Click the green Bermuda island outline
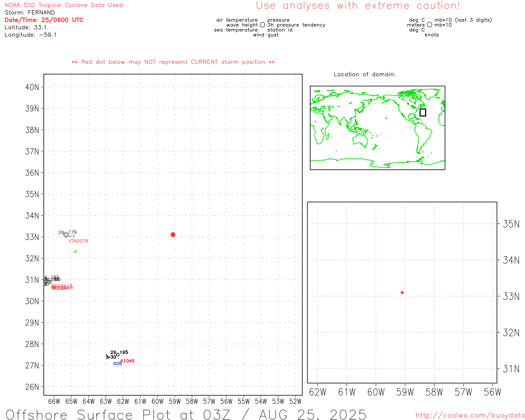Screen dimensions: 525x420 75,251
